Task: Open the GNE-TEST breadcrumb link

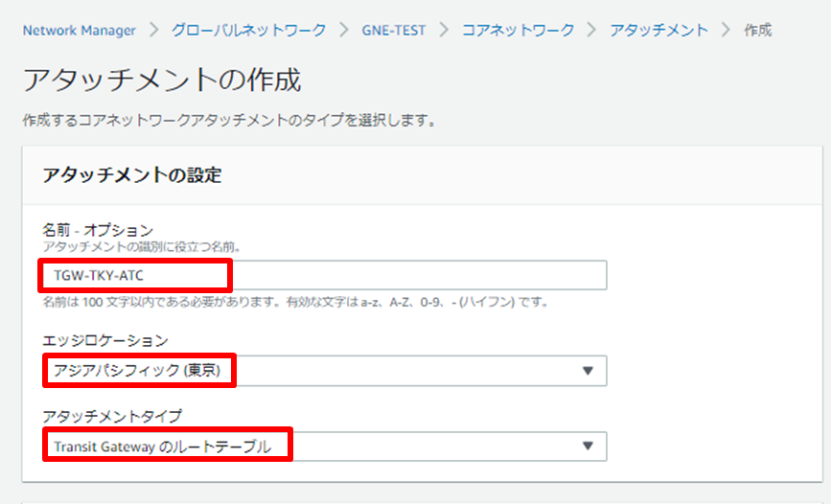Action: pyautogui.click(x=394, y=31)
